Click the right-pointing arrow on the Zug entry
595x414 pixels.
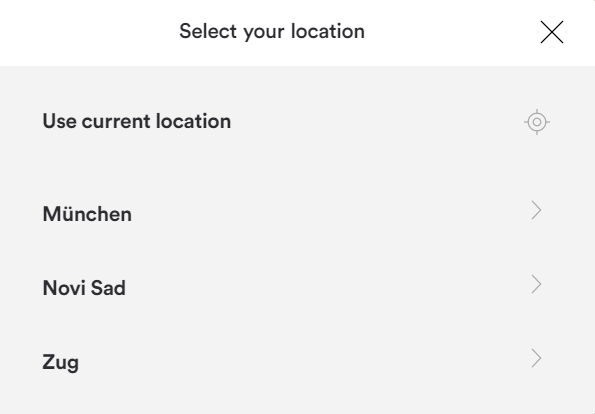(x=536, y=358)
